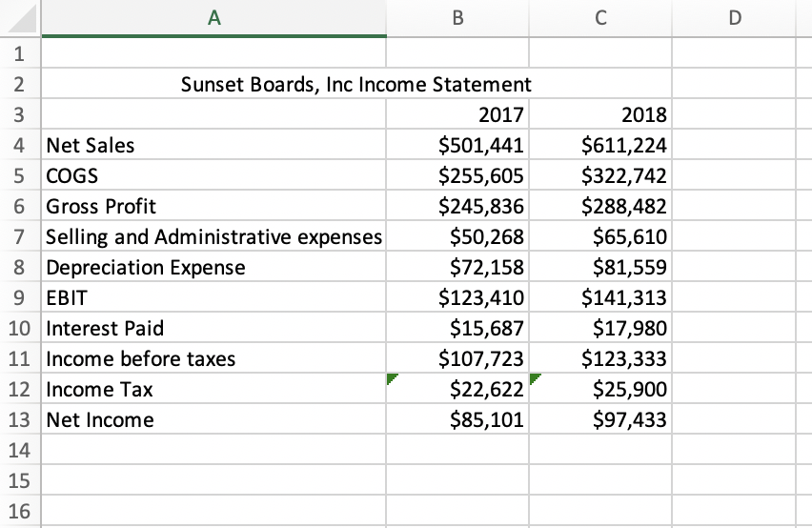This screenshot has width=812, height=528.
Task: Select column C header
Action: pyautogui.click(x=600, y=17)
